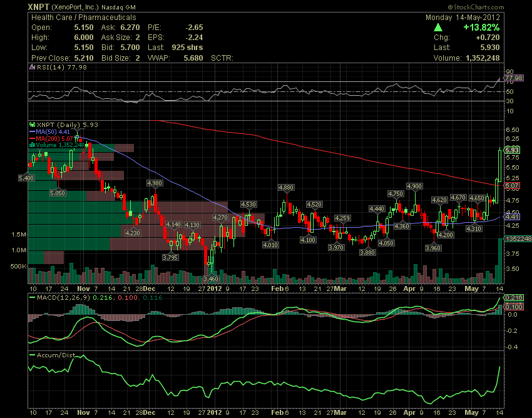The image size is (532, 418).
Task: Click the P/E value -2.65
Action: (194, 28)
